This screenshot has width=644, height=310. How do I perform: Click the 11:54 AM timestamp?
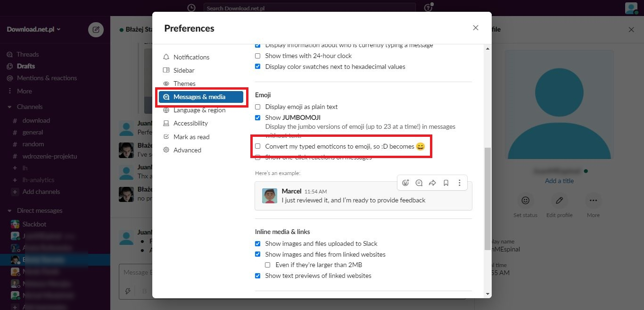315,192
